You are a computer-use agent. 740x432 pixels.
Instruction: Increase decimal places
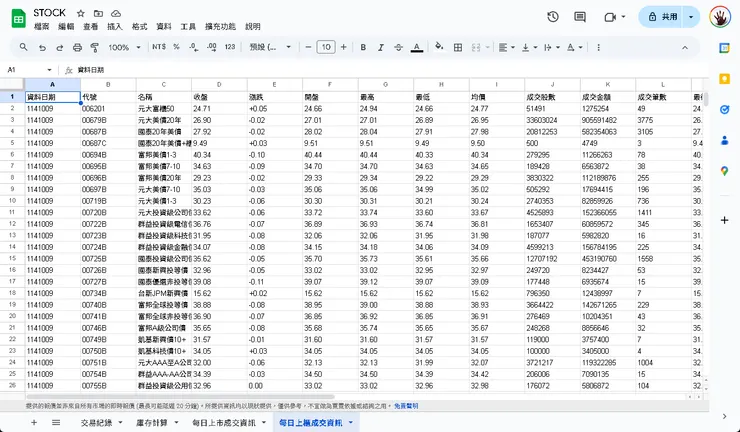pyautogui.click(x=211, y=47)
